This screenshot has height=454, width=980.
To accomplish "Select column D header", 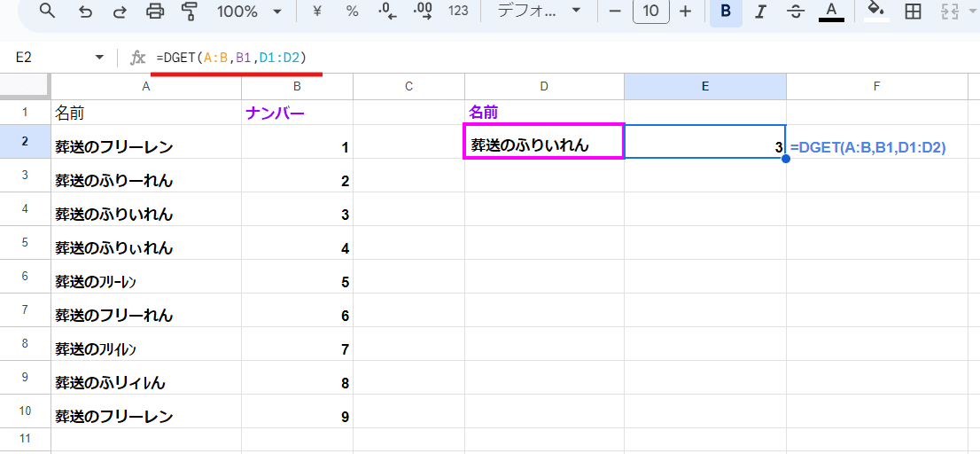I will (544, 86).
